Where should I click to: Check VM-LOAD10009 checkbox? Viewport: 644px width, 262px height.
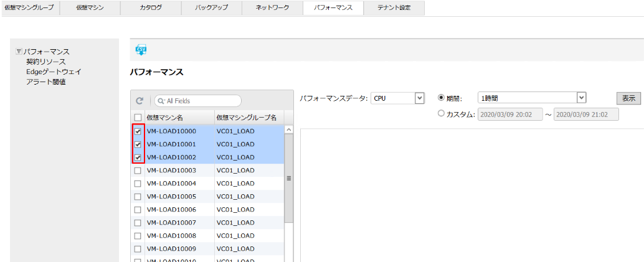[x=138, y=249]
